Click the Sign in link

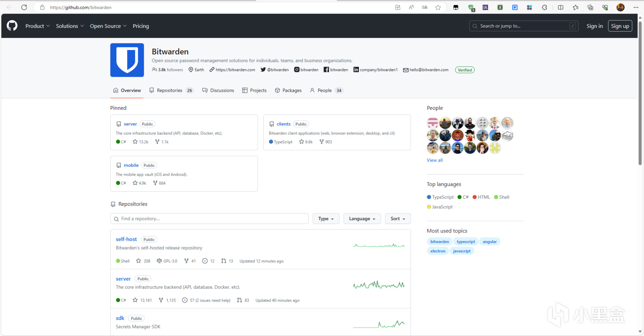[x=594, y=26]
